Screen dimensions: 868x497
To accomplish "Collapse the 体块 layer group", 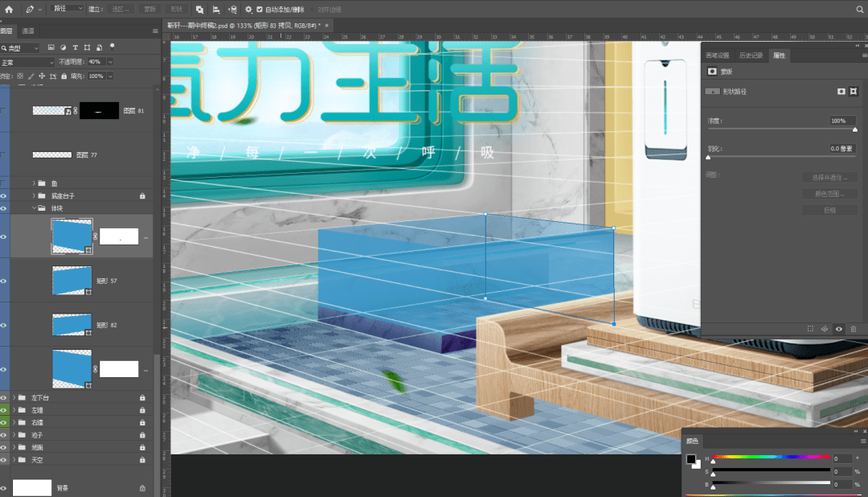I will [x=34, y=208].
